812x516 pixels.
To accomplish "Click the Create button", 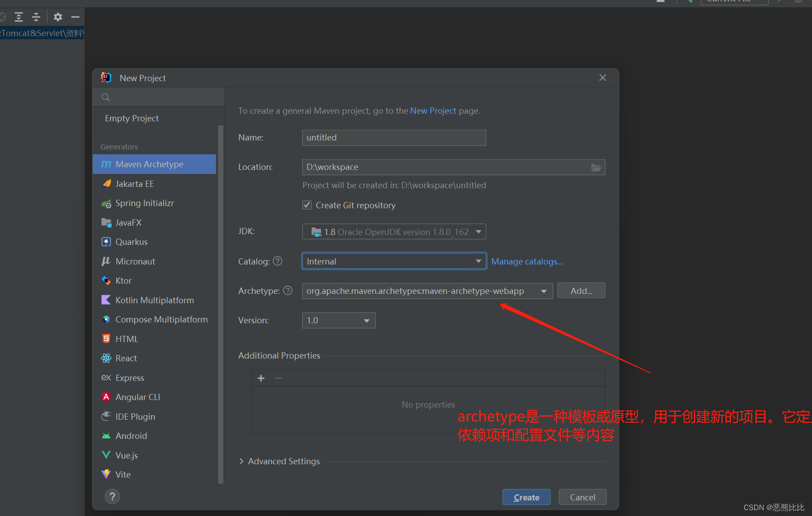I will 526,497.
